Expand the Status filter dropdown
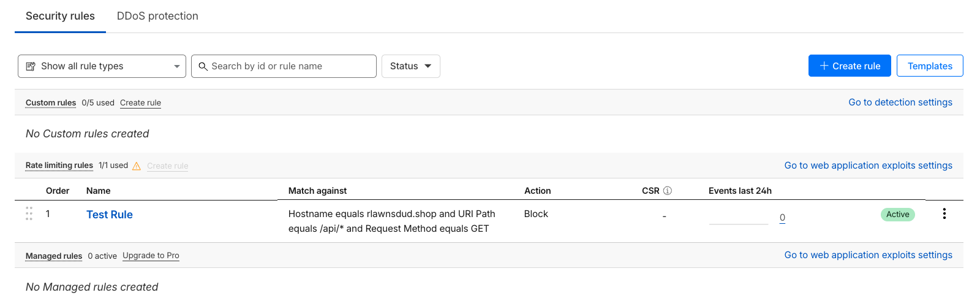This screenshot has height=306, width=980. coord(410,66)
